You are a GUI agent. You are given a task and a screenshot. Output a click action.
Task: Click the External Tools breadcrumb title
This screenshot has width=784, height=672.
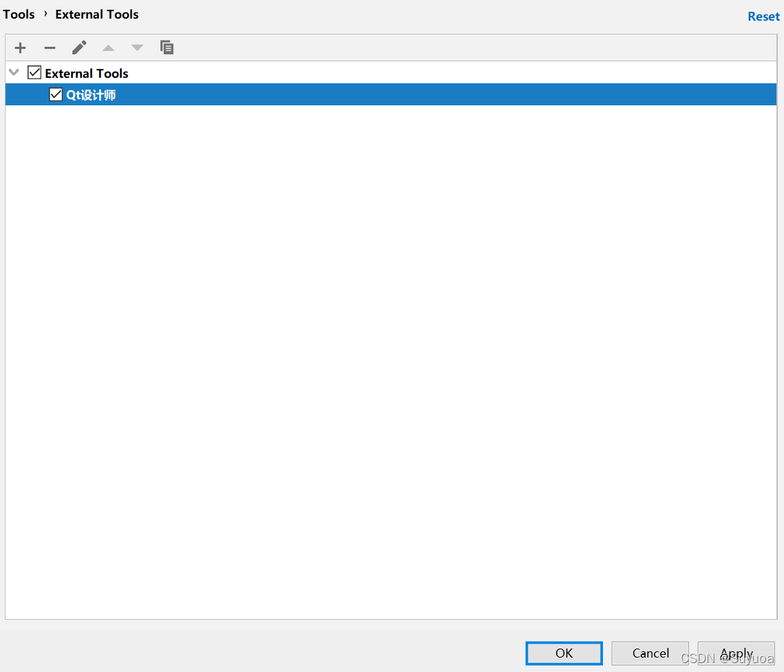97,14
